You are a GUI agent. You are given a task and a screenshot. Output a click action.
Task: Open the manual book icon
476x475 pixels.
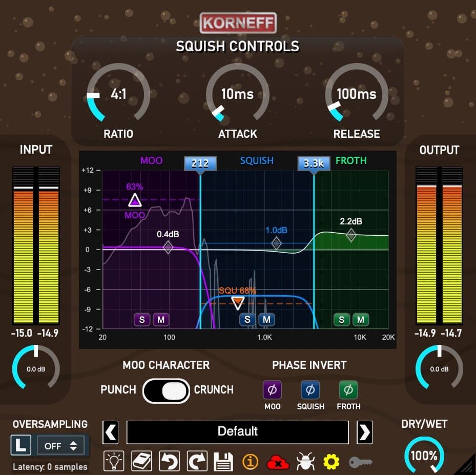pyautogui.click(x=140, y=461)
